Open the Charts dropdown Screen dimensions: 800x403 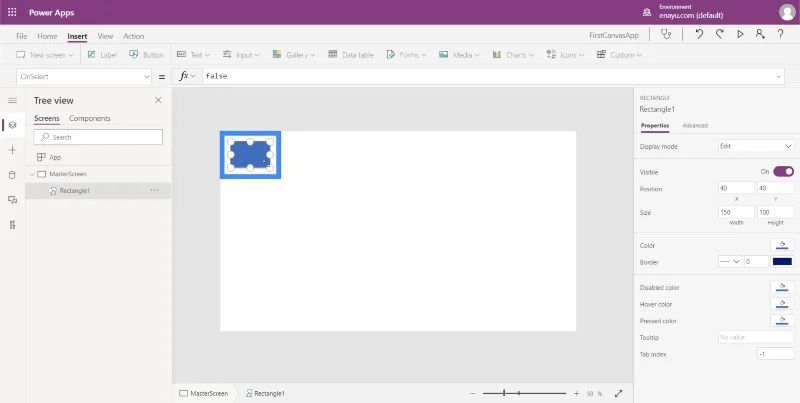[513, 55]
